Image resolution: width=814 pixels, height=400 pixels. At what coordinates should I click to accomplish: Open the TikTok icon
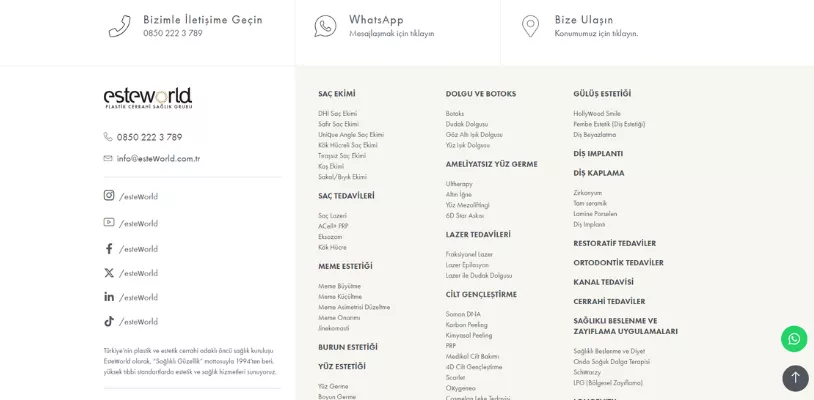coord(109,322)
